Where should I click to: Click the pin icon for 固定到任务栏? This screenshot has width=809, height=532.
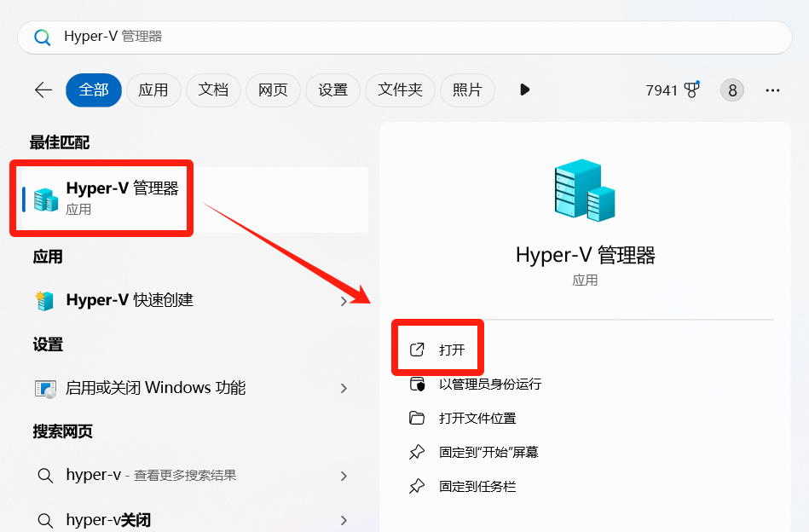coord(417,487)
